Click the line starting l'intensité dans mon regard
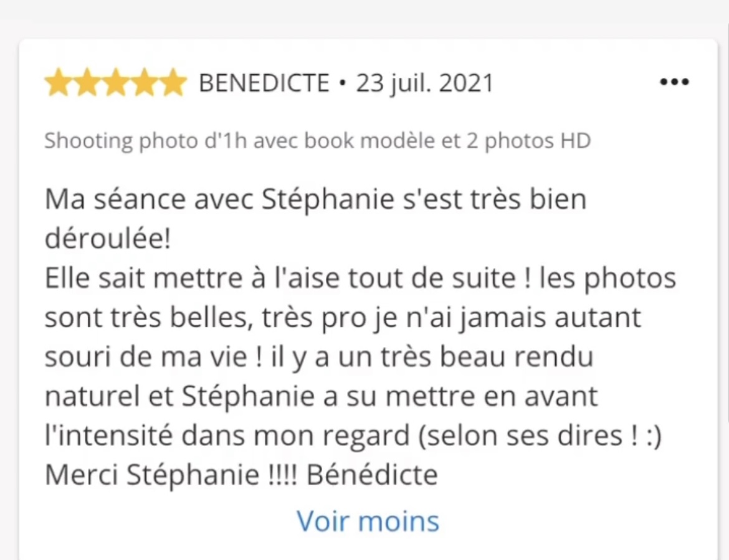729x560 pixels. click(353, 436)
